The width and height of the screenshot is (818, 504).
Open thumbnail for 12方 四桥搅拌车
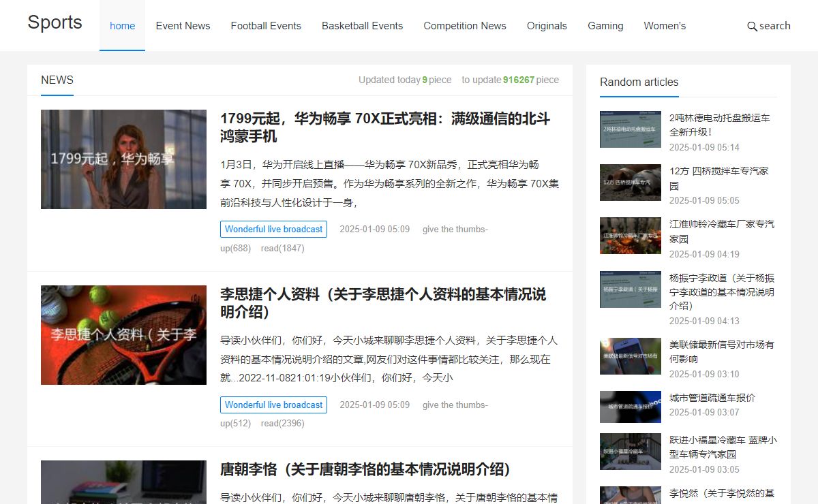click(x=631, y=183)
